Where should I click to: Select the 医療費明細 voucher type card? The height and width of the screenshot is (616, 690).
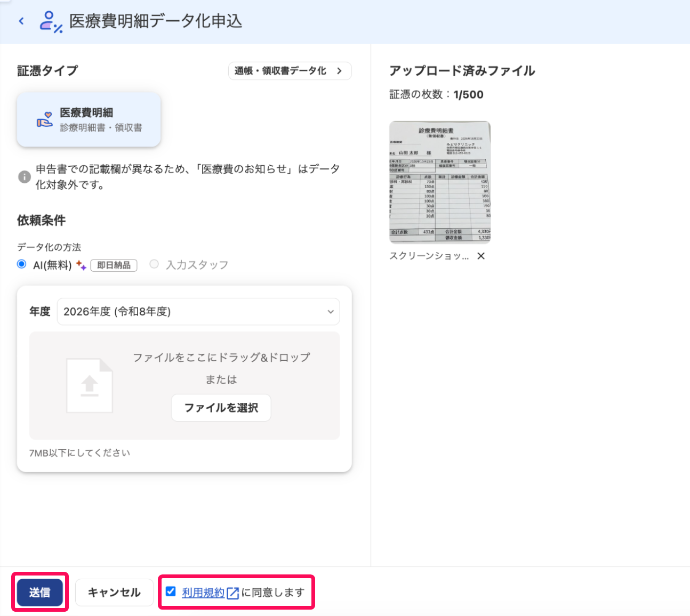[89, 120]
